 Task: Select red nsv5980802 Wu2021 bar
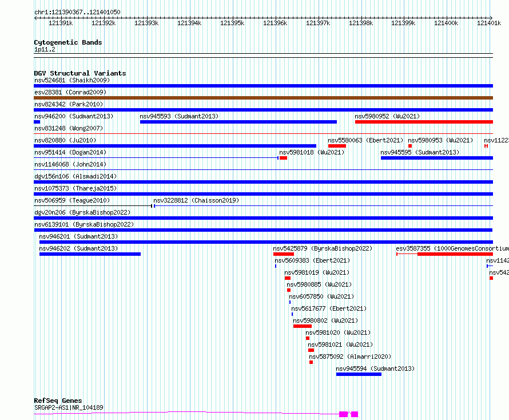(303, 326)
